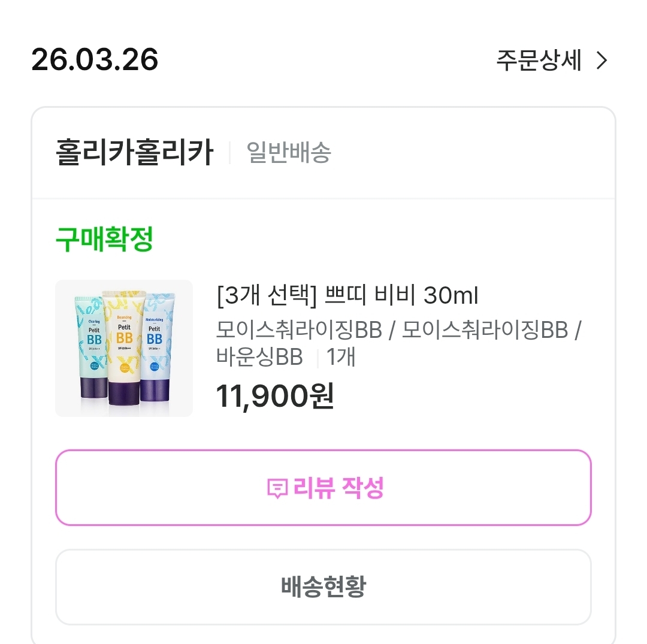The image size is (647, 644).
Task: Click the green 구매확정 status text
Action: (104, 240)
